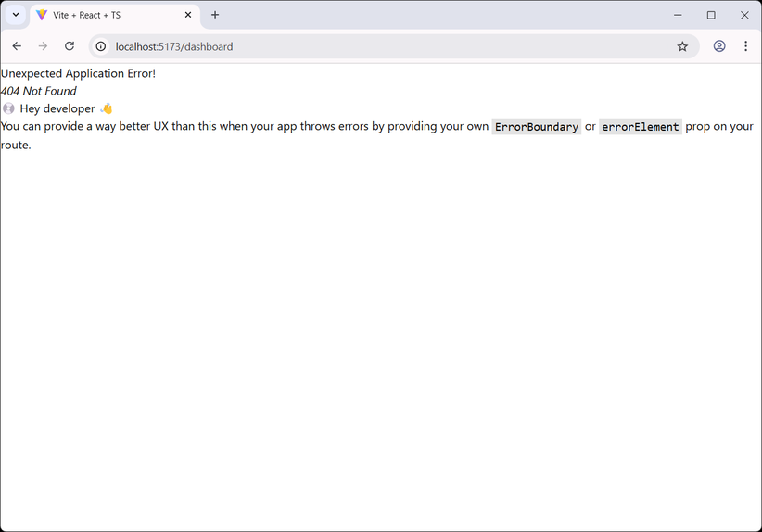Screen dimensions: 762x532
Task: Reload the current page
Action: coord(70,46)
